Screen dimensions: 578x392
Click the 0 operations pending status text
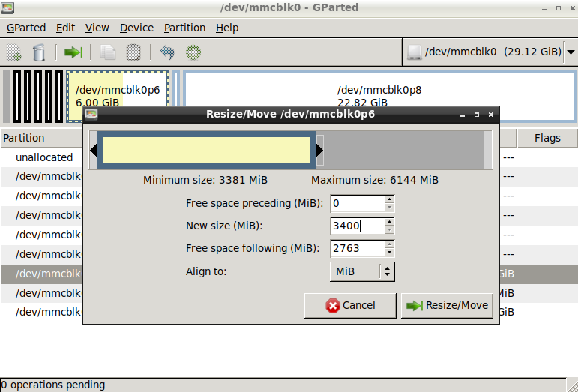click(x=52, y=385)
